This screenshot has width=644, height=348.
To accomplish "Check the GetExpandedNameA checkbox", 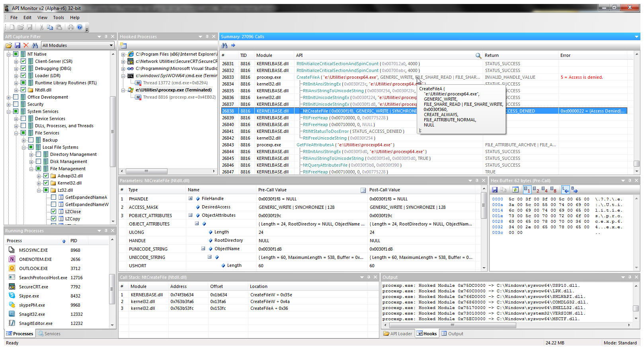I will 53,197.
